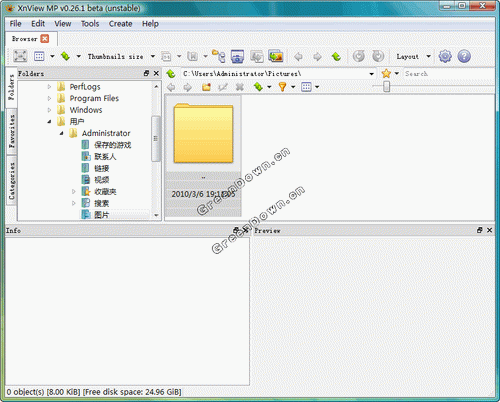Float the Folders panel
Viewport: 500px width, 402px height.
tap(146, 73)
